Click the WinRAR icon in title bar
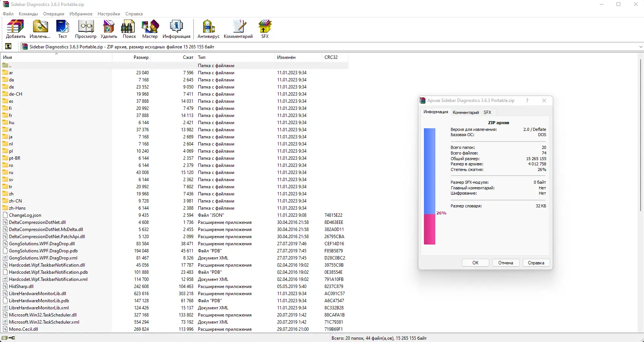Screen dimensions: 644x342 click(6, 4)
